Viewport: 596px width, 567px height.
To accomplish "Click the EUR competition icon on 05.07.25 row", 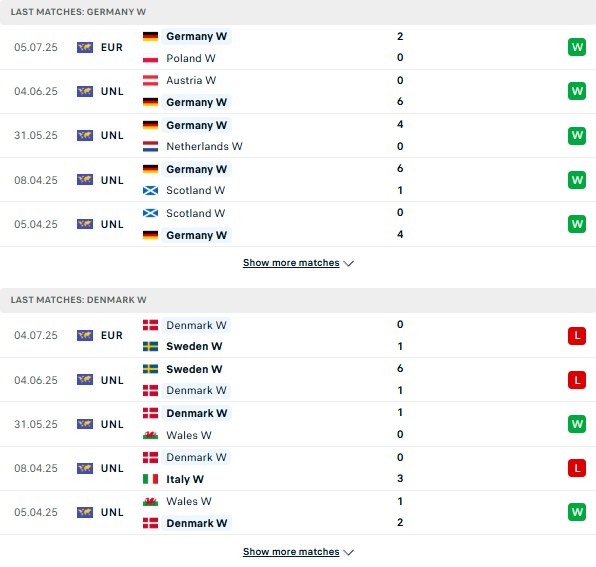I will pos(85,48).
